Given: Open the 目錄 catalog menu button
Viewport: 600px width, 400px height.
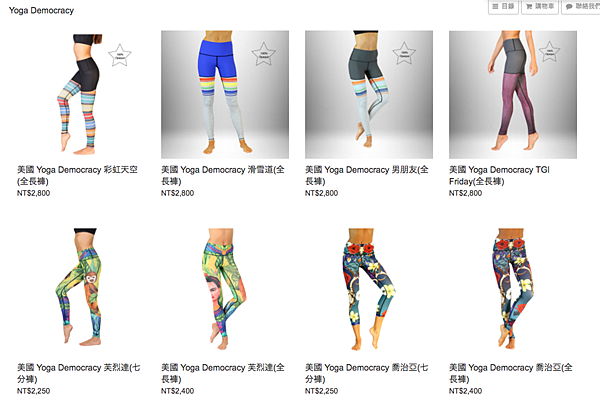Looking at the screenshot, I should coord(503,7).
